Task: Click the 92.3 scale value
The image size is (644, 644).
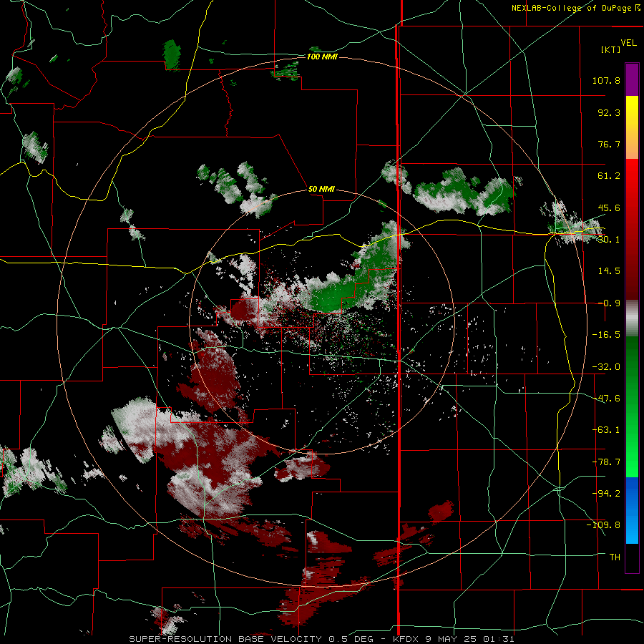Action: 609,112
